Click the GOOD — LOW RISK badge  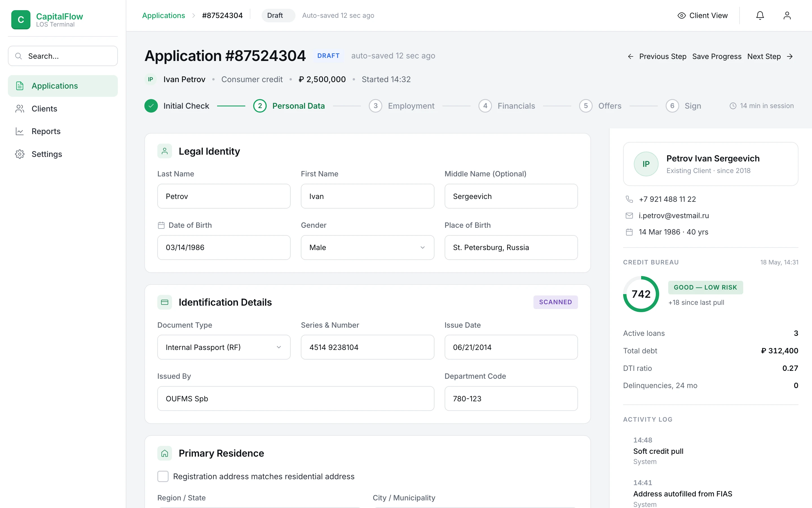pyautogui.click(x=705, y=288)
